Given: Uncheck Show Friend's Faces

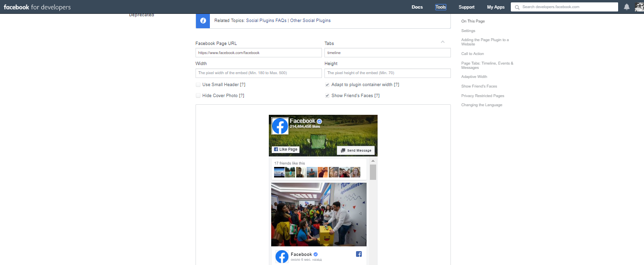Looking at the screenshot, I should [x=327, y=96].
